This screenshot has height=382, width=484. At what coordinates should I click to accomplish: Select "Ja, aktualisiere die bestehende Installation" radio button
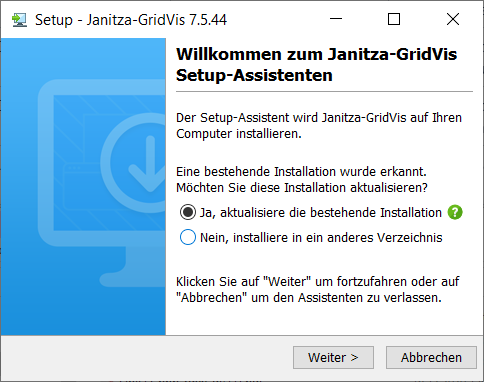(x=188, y=212)
